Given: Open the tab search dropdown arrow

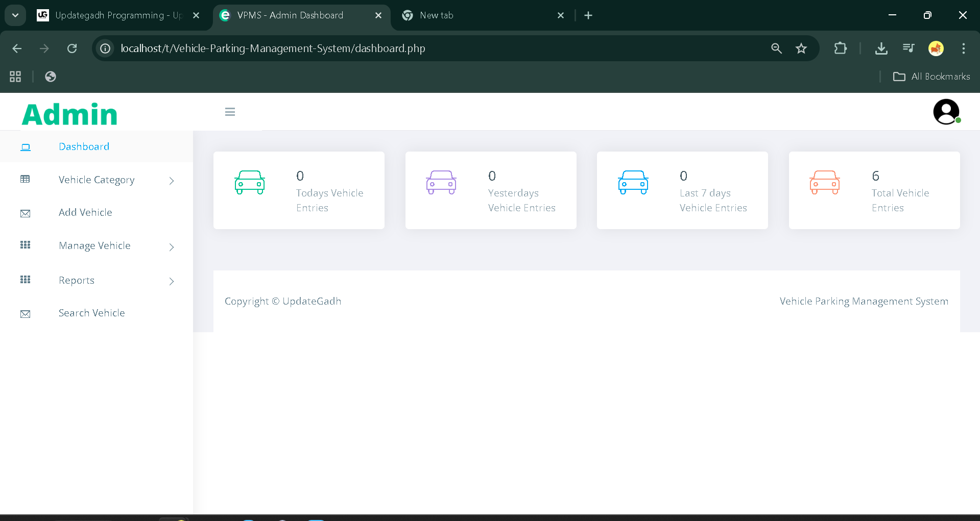Looking at the screenshot, I should (15, 15).
